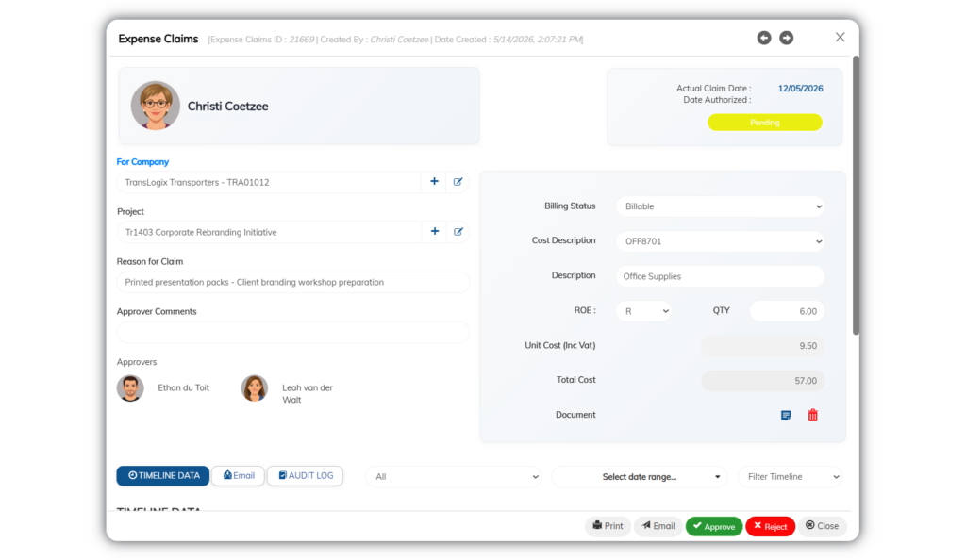
Task: Switch to the TIMELINE DATA tab
Action: pyautogui.click(x=163, y=476)
